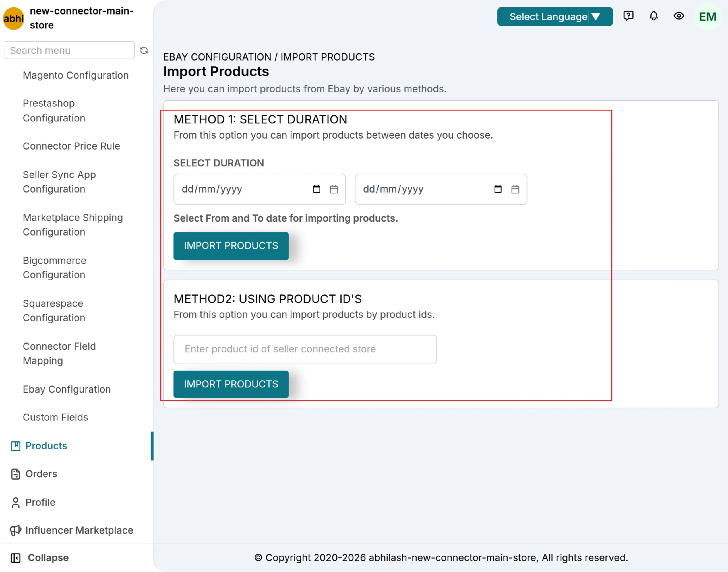This screenshot has height=572, width=728.
Task: Select Products in the sidebar
Action: point(46,446)
